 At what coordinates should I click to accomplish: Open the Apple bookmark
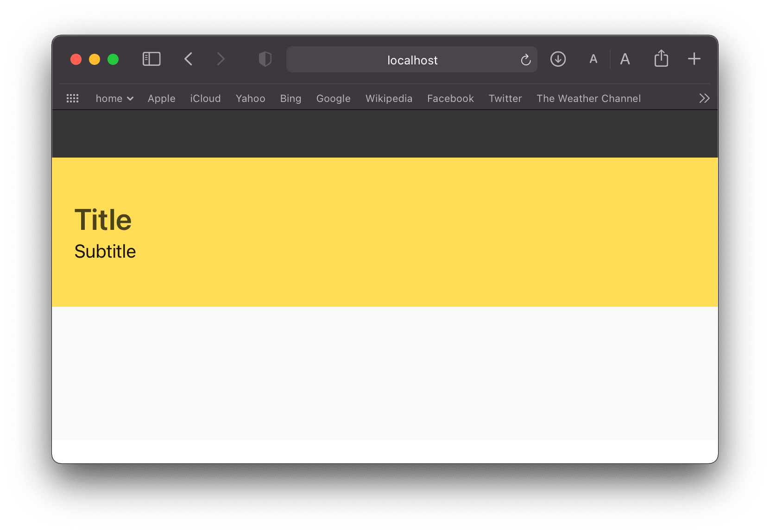click(162, 98)
